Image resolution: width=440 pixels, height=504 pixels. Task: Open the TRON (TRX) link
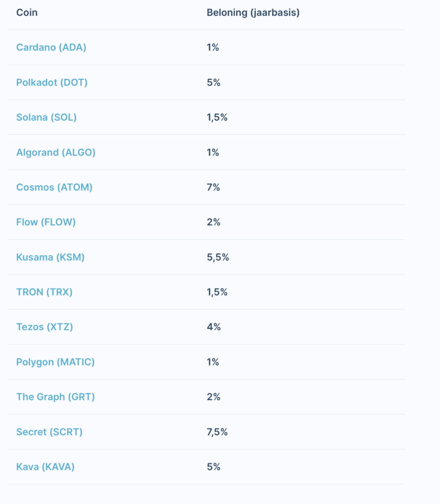tap(44, 292)
